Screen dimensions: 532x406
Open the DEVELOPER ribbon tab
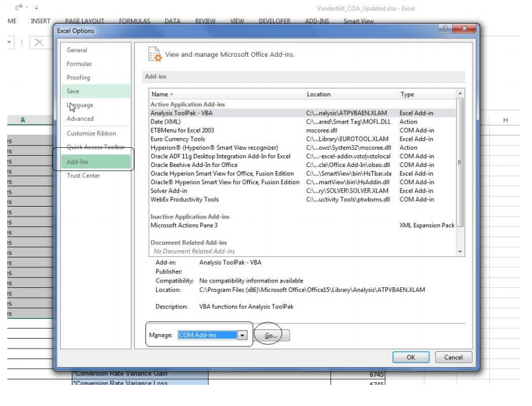(x=274, y=21)
